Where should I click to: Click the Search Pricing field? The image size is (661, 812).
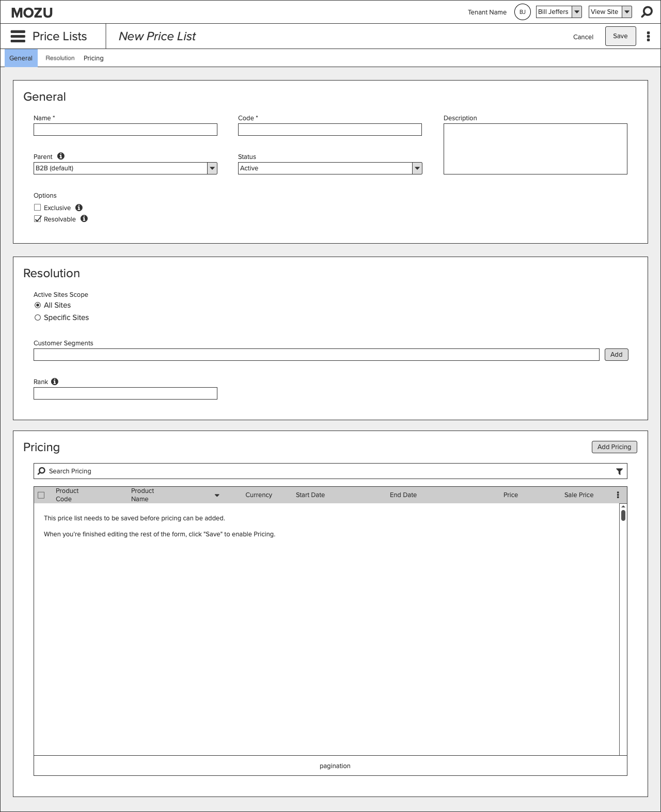pos(330,471)
